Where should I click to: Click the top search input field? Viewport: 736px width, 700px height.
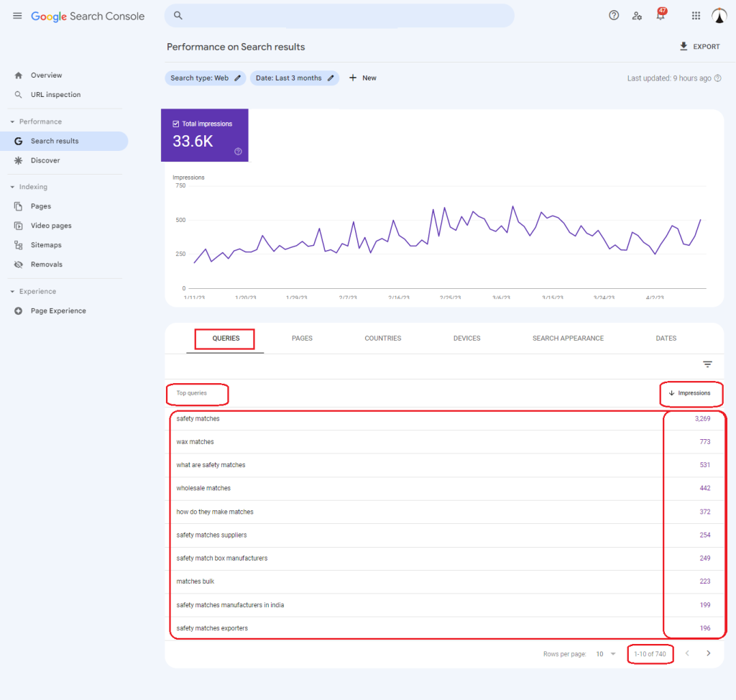tap(339, 16)
